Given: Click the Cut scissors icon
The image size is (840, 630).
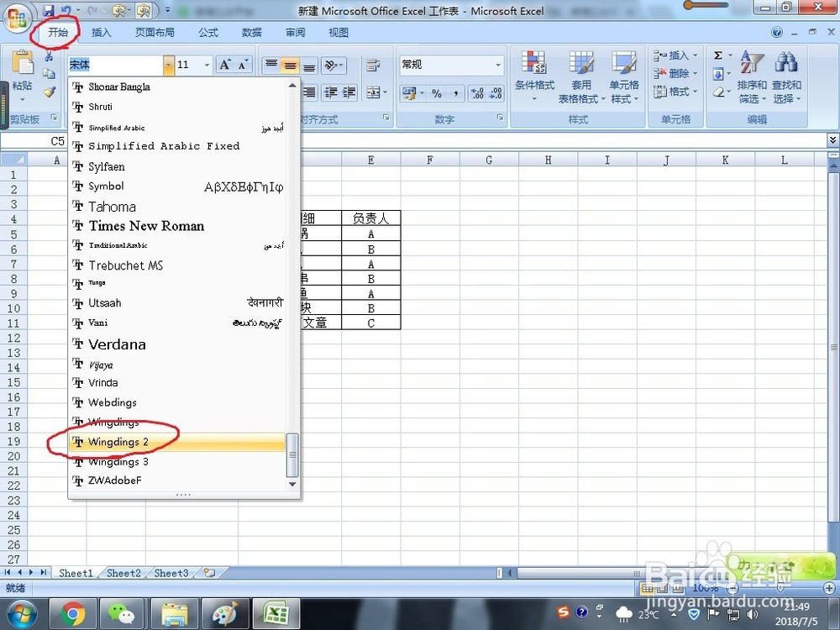Looking at the screenshot, I should pos(49,55).
